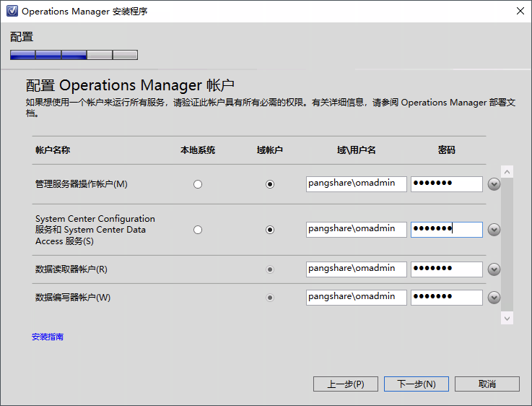The height and width of the screenshot is (406, 532).
Task: Close the Operations Manager setup window
Action: coord(520,12)
